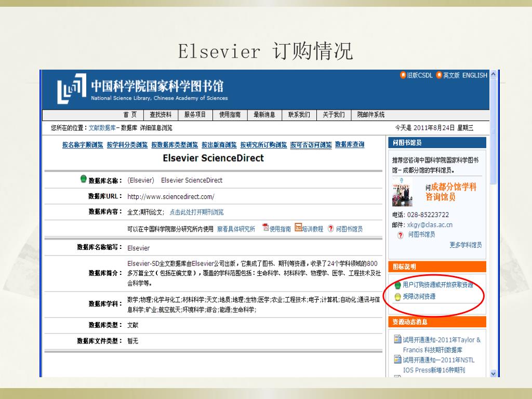The image size is (532, 399).
Task: Click the 受限访问资源 legend text
Action: tap(419, 297)
